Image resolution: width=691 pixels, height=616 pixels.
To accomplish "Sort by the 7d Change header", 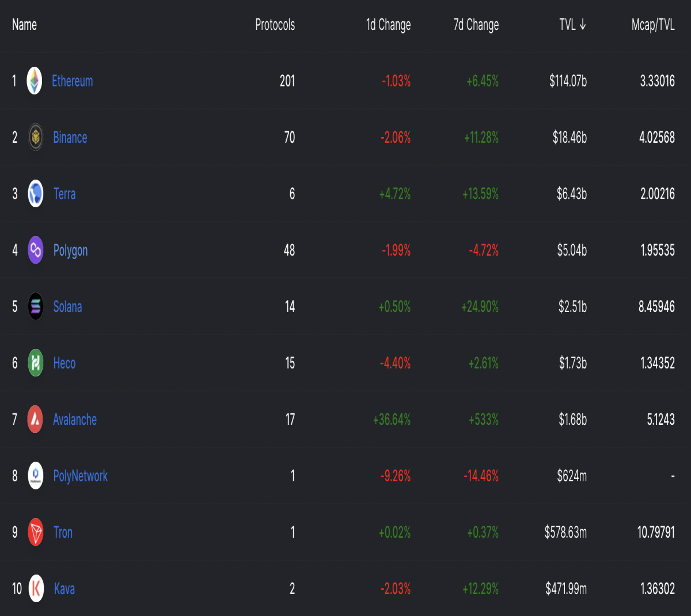I will 476,25.
